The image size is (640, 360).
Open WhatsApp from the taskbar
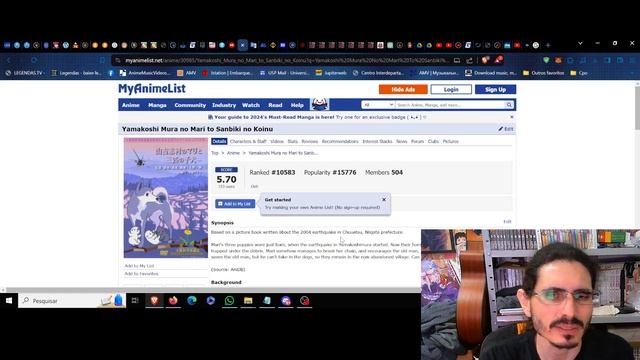pos(229,301)
